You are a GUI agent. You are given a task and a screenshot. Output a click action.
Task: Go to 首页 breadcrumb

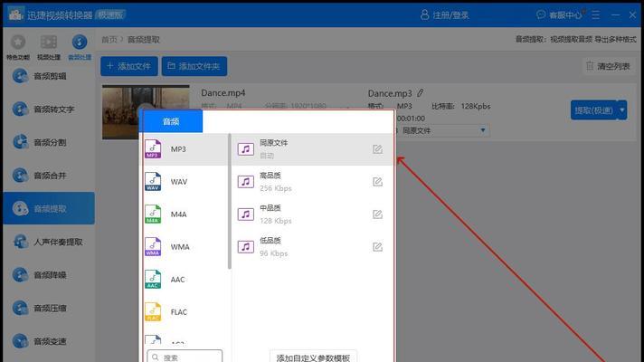[x=109, y=40]
